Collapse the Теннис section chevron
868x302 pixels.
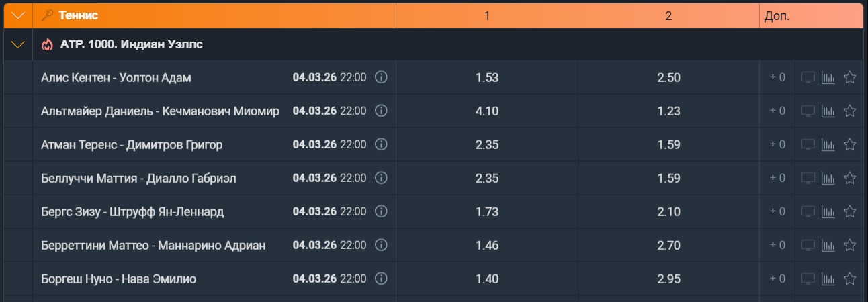coord(18,15)
